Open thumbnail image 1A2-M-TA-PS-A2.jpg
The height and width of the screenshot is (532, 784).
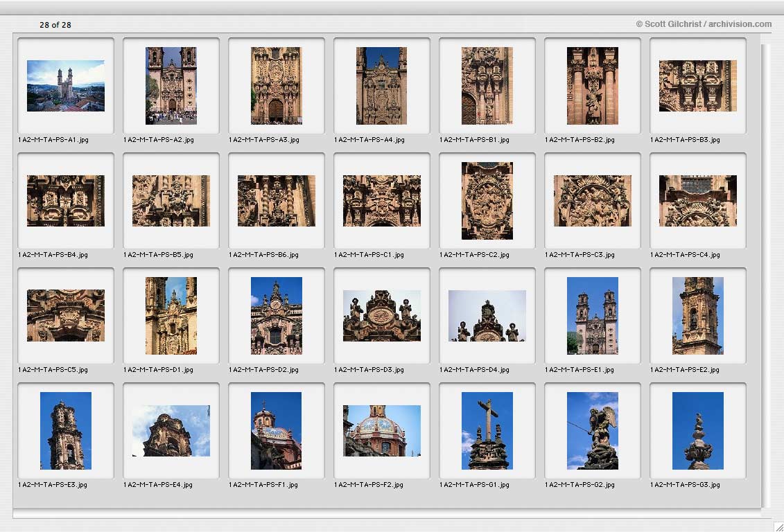[171, 85]
